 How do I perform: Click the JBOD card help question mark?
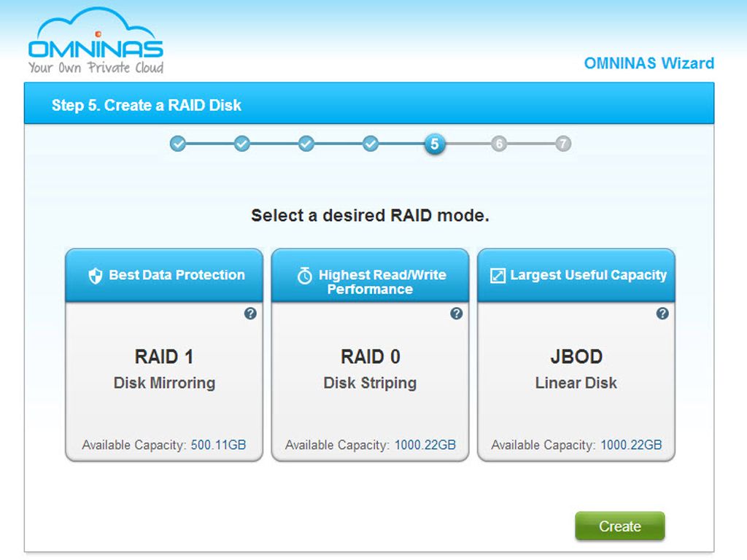click(x=662, y=314)
